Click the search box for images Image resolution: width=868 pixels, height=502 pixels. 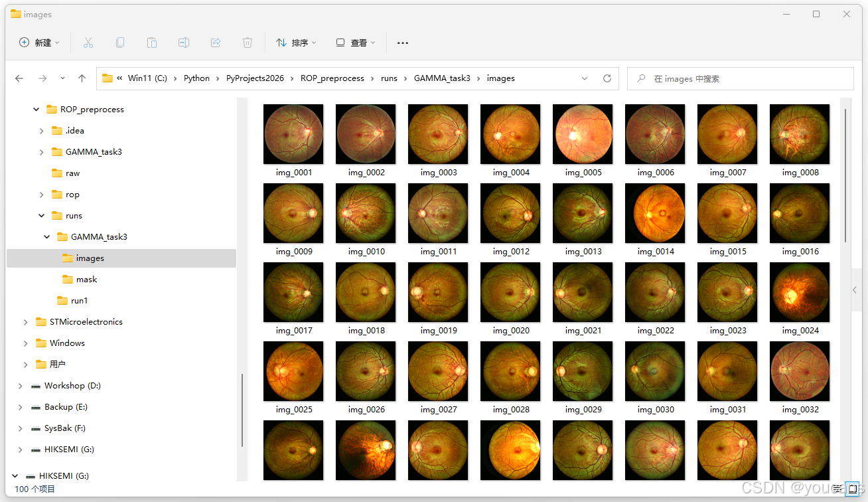[x=741, y=78]
